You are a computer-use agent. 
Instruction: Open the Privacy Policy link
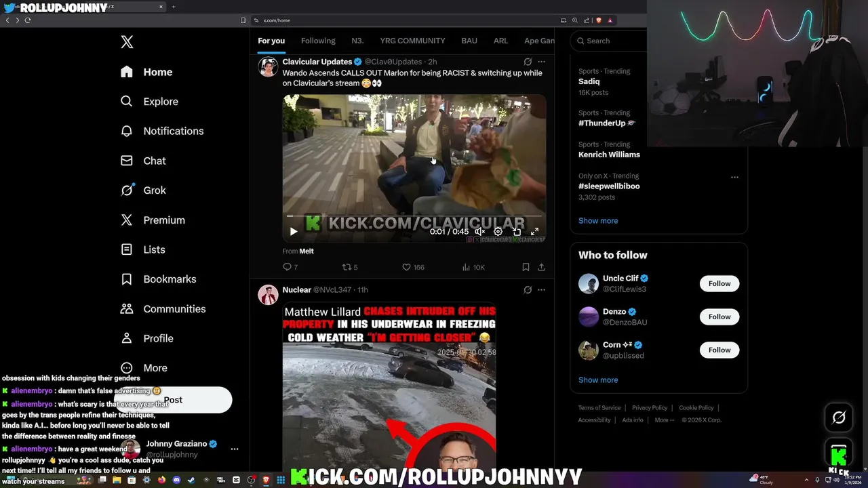tap(650, 408)
